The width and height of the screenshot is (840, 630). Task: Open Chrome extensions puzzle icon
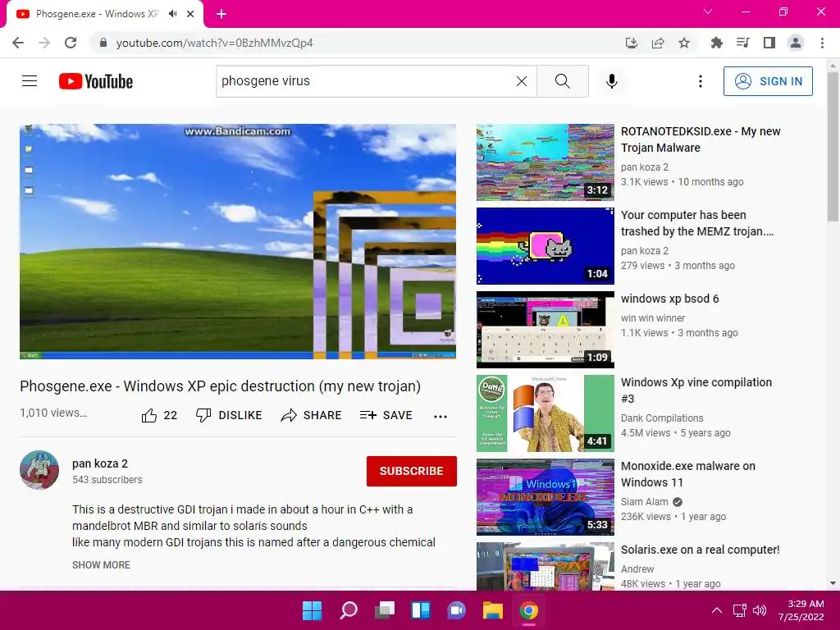[x=716, y=43]
